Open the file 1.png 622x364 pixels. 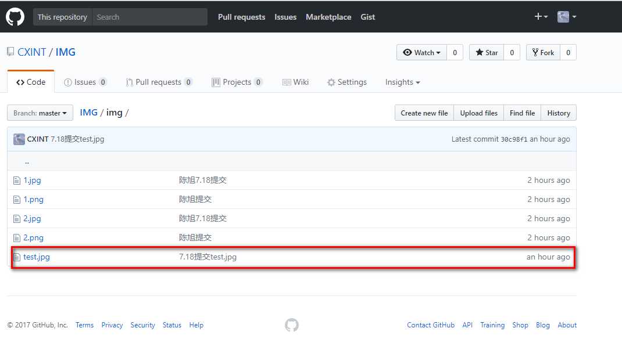coord(33,199)
